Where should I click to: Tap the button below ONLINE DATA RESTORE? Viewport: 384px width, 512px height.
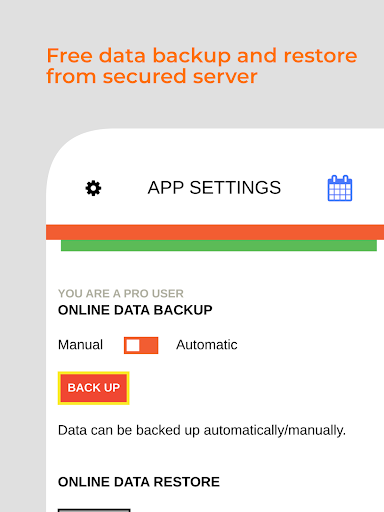click(x=94, y=510)
